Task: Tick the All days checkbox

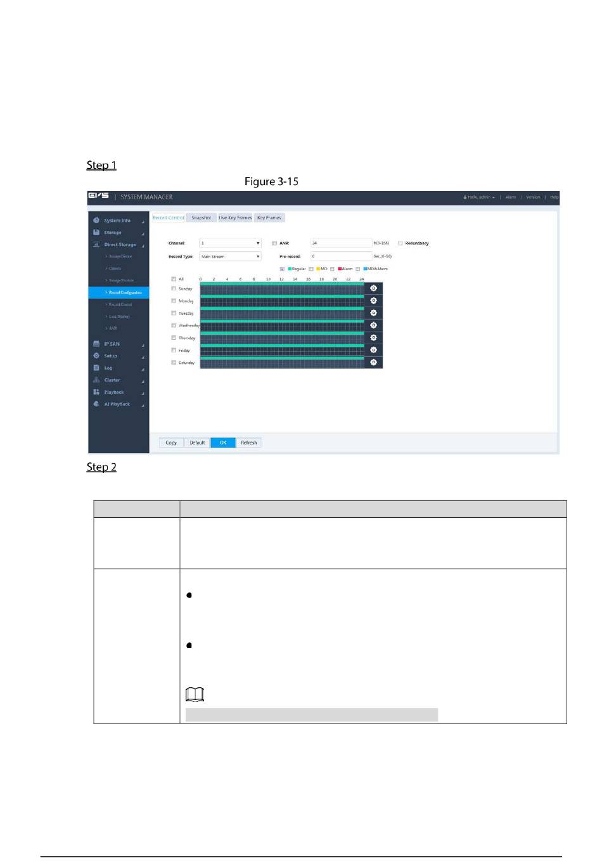Action: click(174, 279)
